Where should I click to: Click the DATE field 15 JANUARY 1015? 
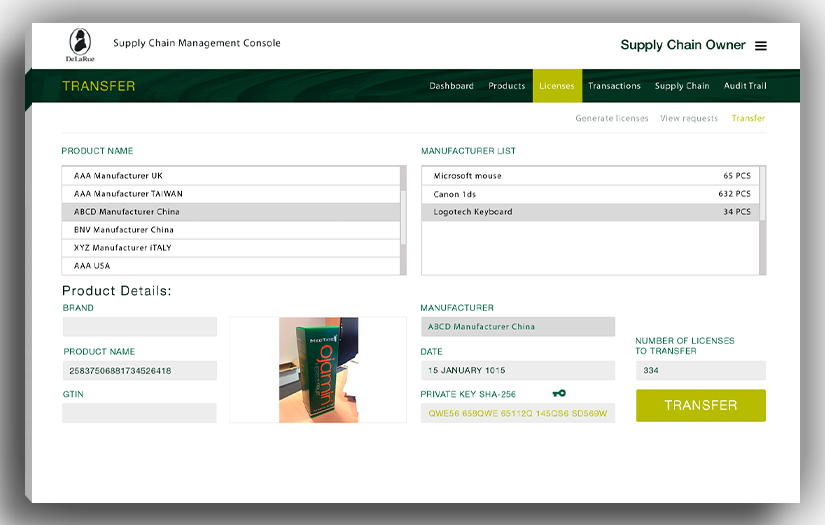pos(518,370)
